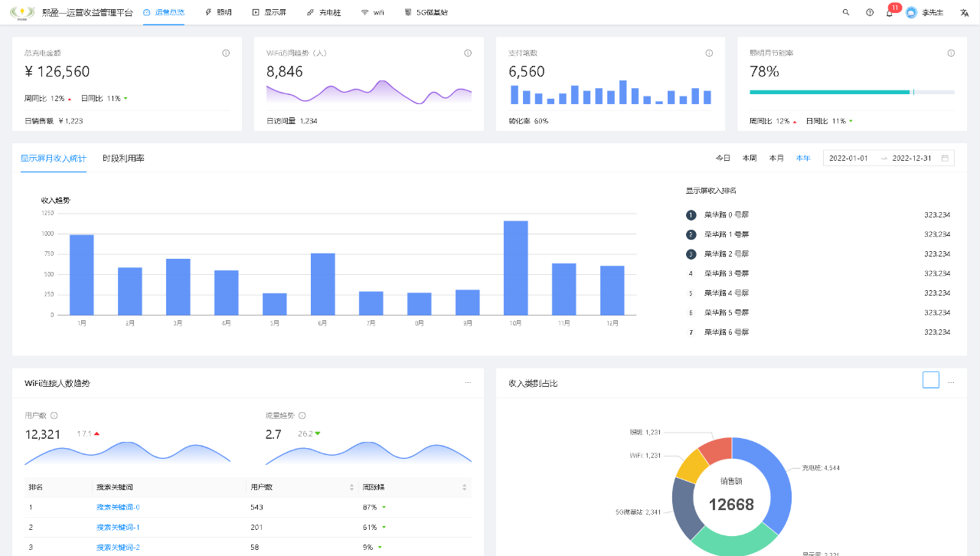Click the language switch icon
Screen dimensions: 980x556
coord(964,12)
